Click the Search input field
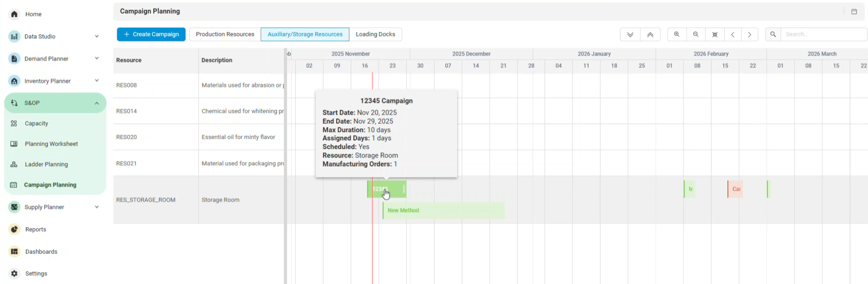 click(x=824, y=34)
